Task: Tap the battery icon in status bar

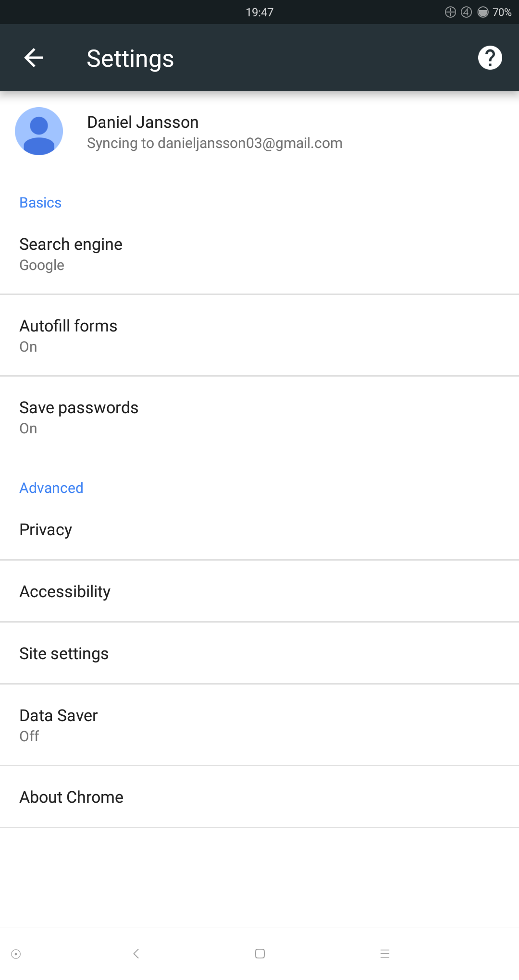Action: click(483, 12)
